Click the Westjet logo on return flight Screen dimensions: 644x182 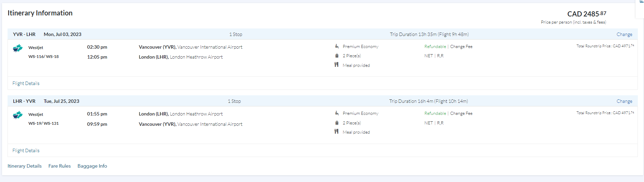pyautogui.click(x=18, y=115)
